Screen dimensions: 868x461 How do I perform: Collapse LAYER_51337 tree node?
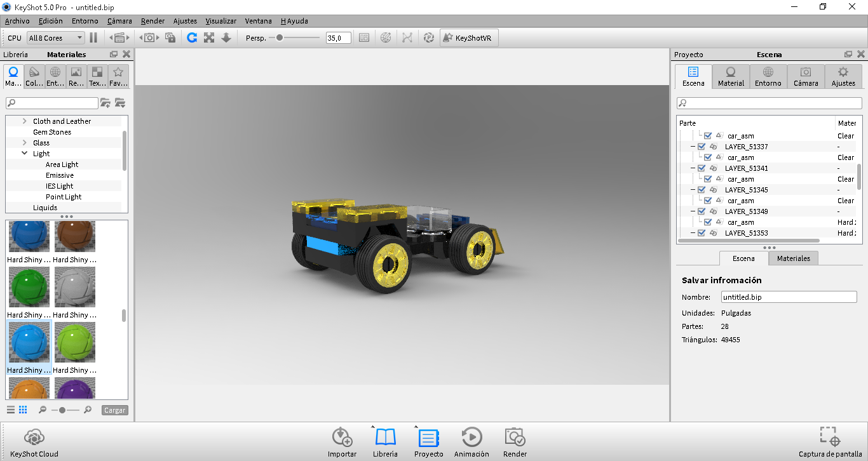(693, 147)
